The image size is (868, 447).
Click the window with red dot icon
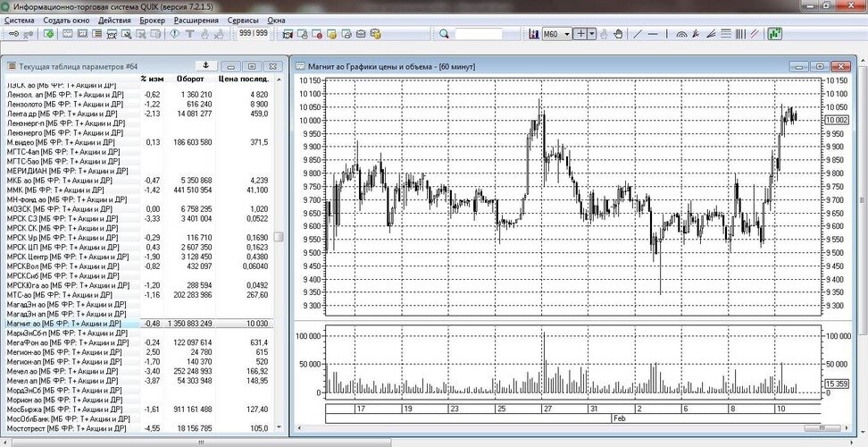pyautogui.click(x=317, y=34)
